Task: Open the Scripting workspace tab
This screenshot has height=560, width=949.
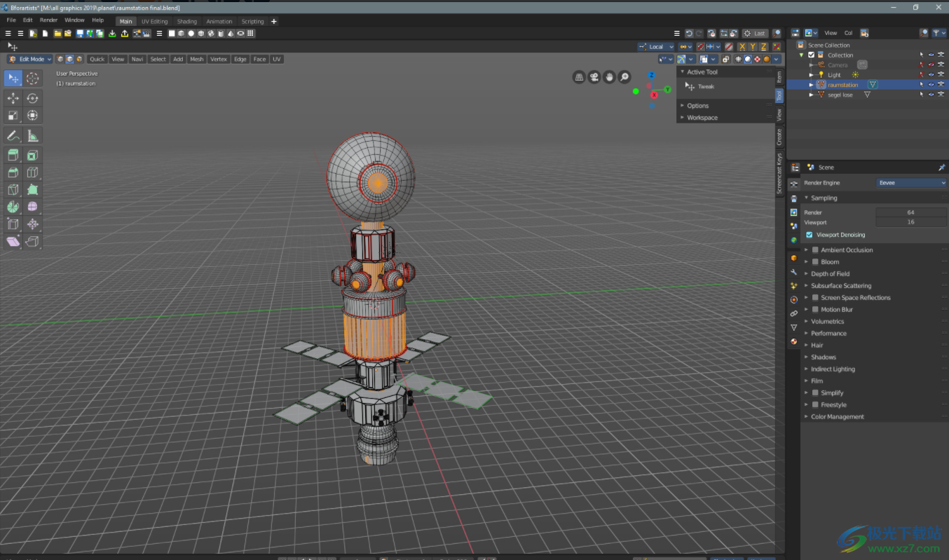Action: 252,22
